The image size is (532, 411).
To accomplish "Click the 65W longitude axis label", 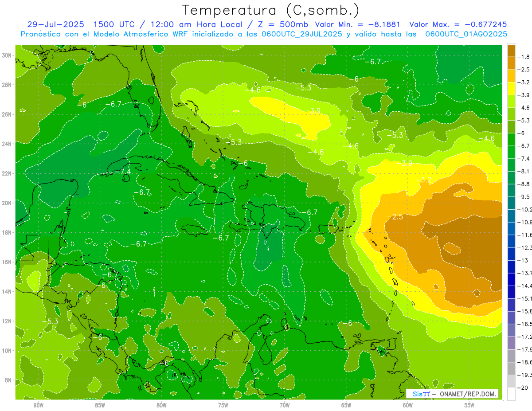I will coord(346,406).
